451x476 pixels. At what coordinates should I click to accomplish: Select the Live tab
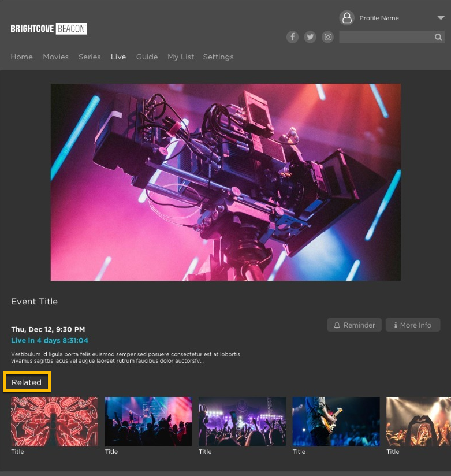[118, 57]
